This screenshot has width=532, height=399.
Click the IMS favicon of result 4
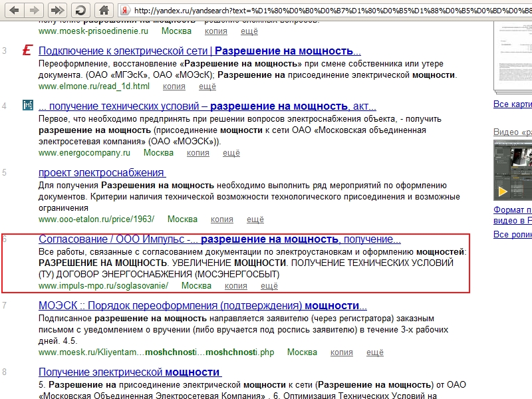tap(28, 105)
